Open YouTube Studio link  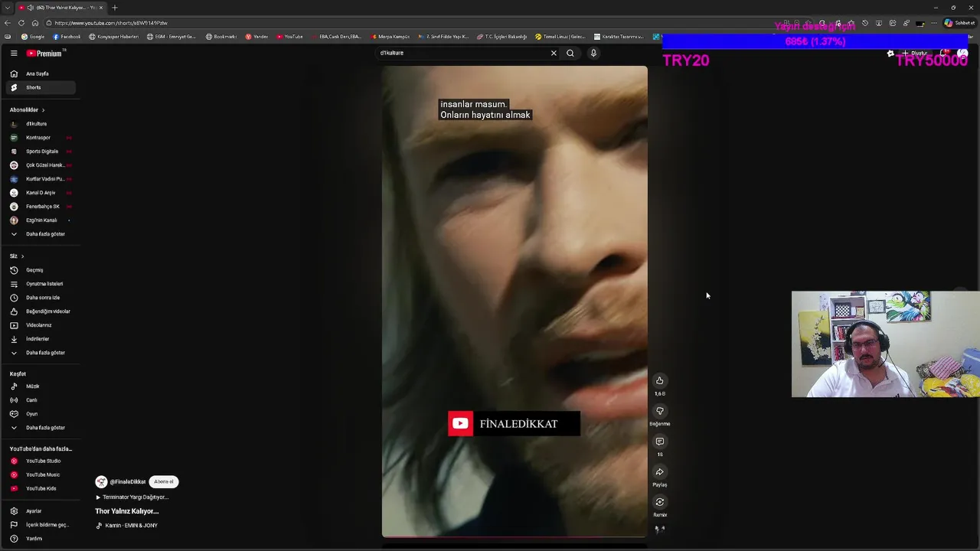point(41,461)
